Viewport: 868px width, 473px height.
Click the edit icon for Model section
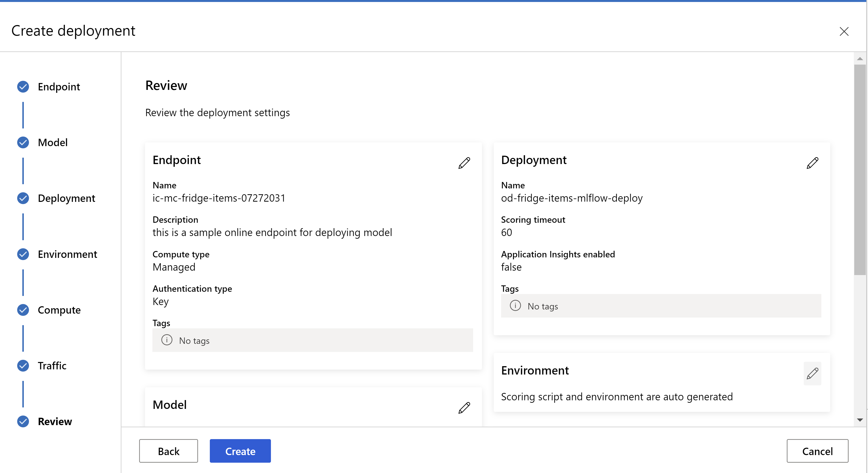click(x=464, y=408)
